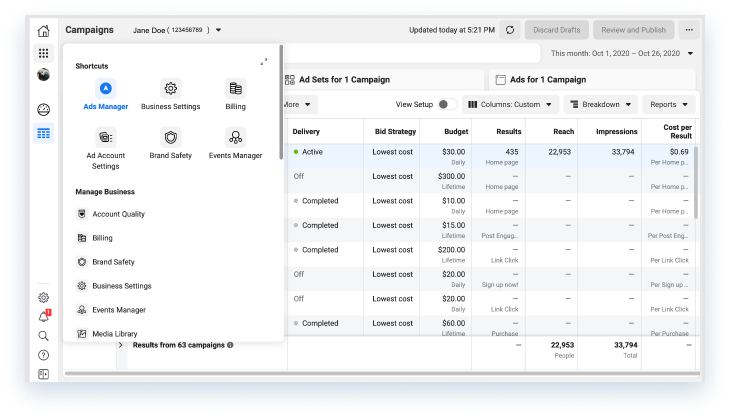Open the all tools grid icon
The height and width of the screenshot is (417, 730).
(43, 53)
